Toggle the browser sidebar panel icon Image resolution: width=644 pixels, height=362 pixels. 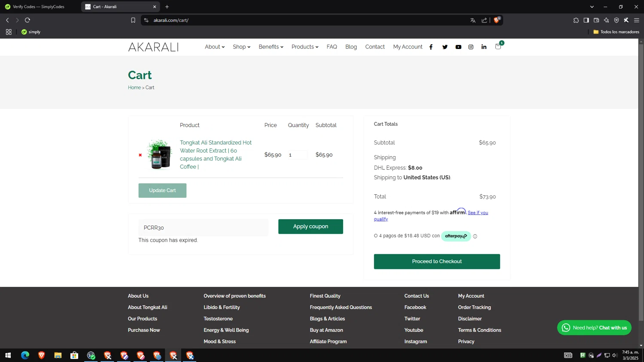586,20
